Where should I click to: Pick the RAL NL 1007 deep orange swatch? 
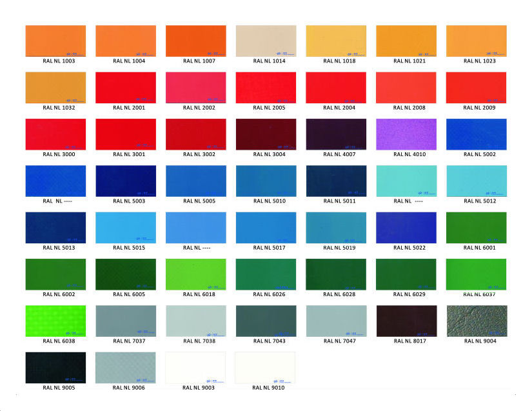(195, 41)
